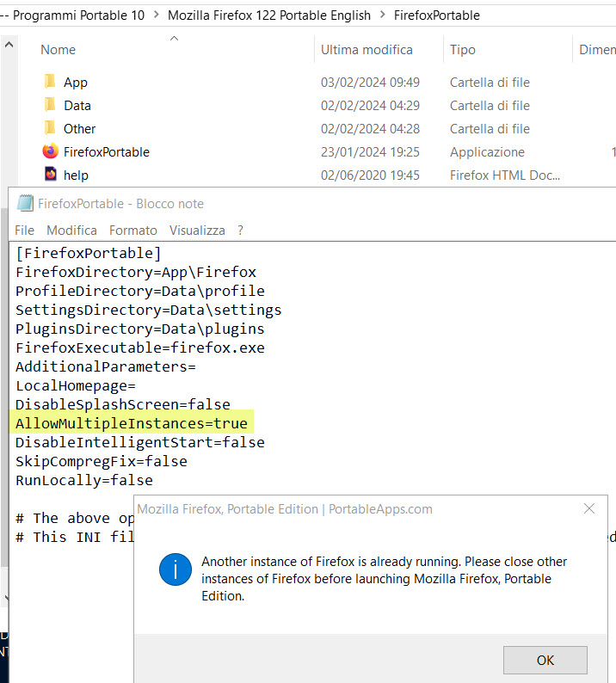Place cursor after LocalHomepage=
This screenshot has width=616, height=683.
click(136, 386)
